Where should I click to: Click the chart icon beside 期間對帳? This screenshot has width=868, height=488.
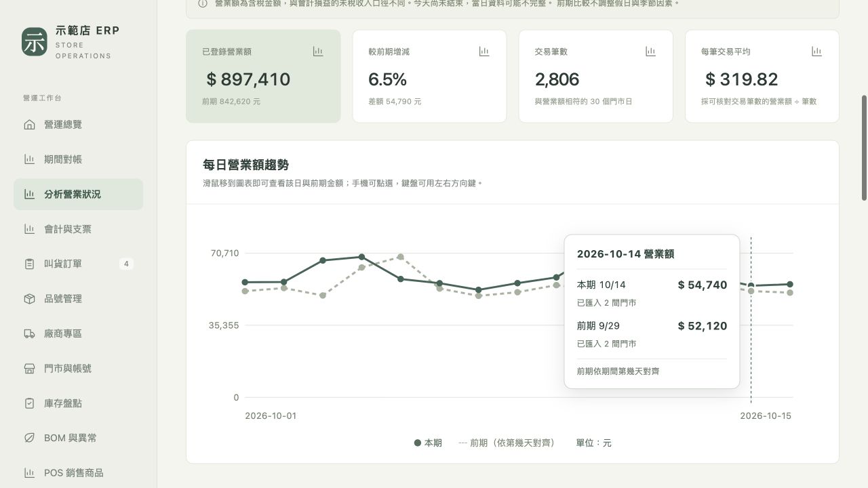[x=29, y=159]
